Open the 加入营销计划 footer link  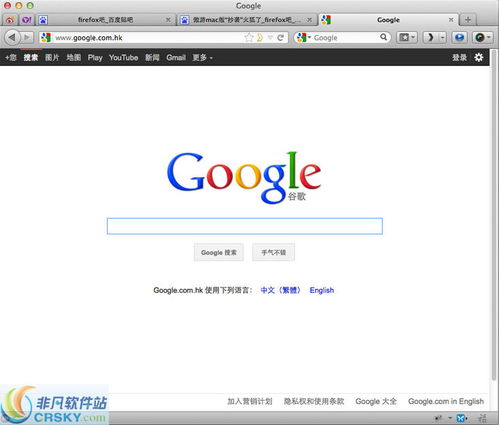click(x=250, y=401)
